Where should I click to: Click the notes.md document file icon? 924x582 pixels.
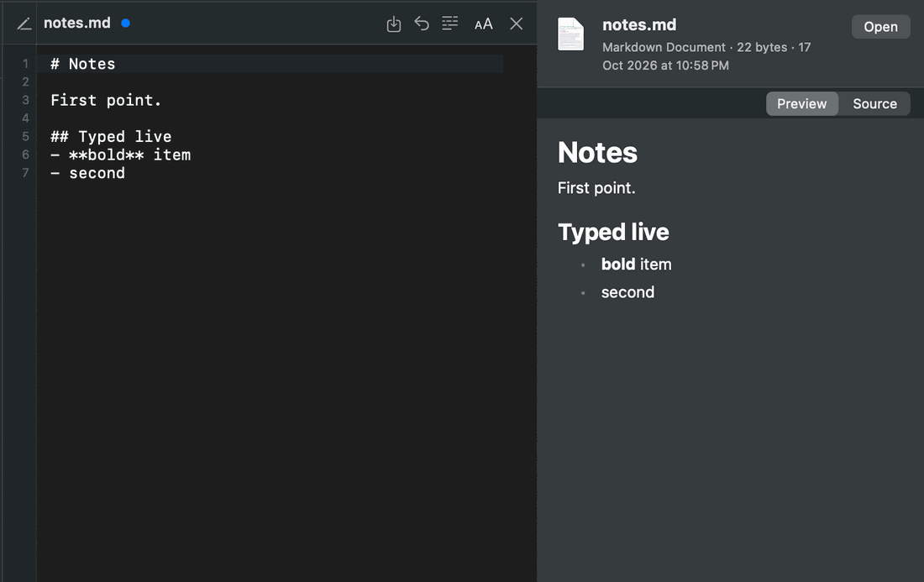[x=570, y=34]
